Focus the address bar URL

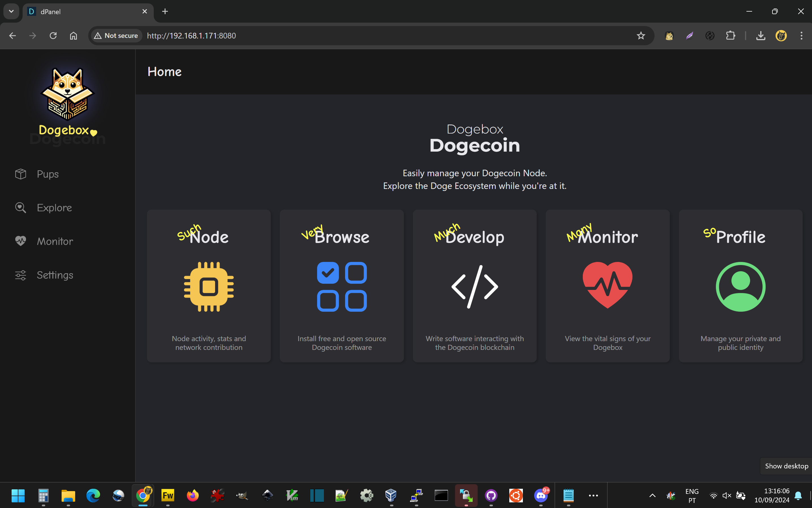pyautogui.click(x=191, y=36)
